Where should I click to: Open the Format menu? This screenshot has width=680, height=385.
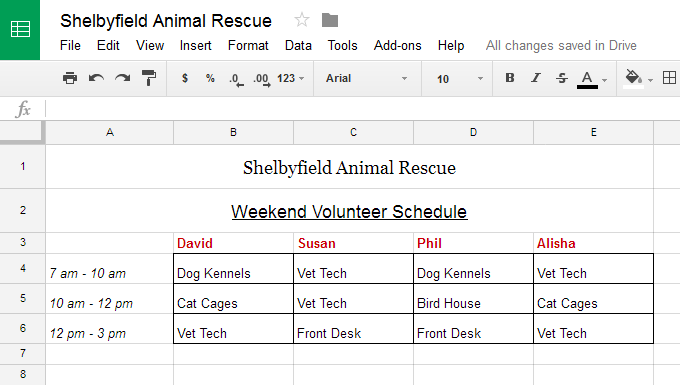(248, 46)
